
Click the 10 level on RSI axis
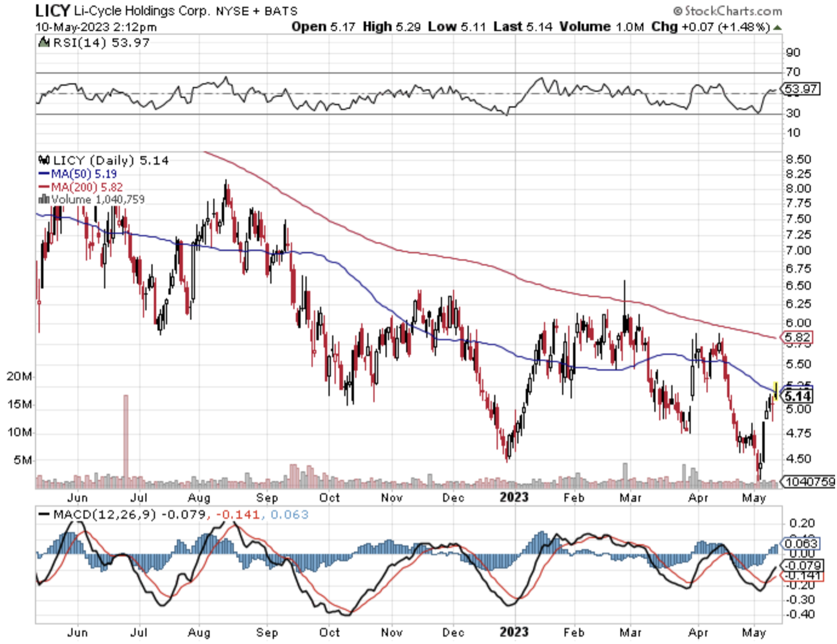(792, 133)
